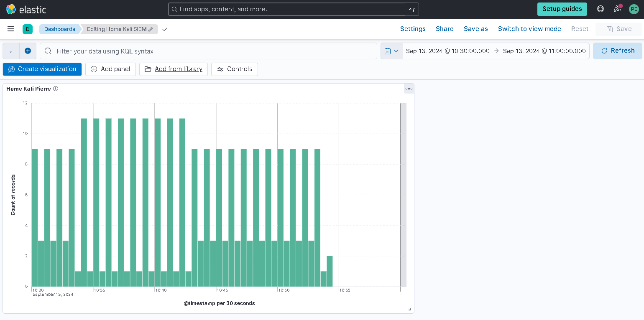Open the Share menu
This screenshot has height=320, width=644.
click(445, 29)
